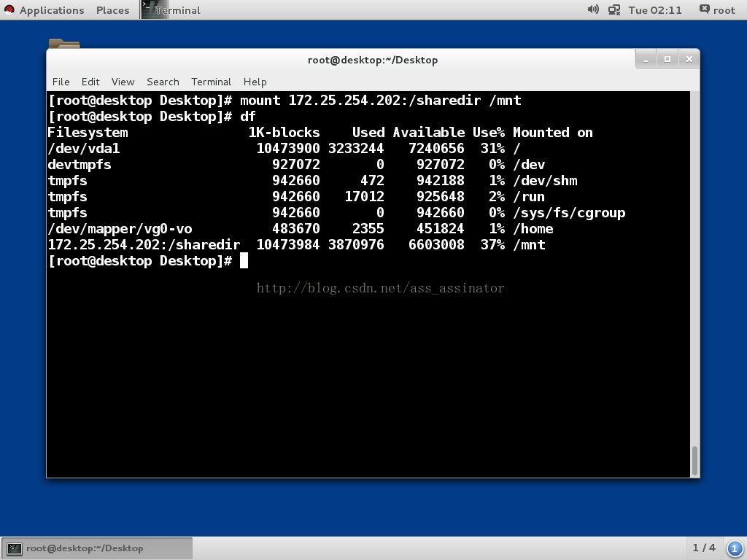Viewport: 747px width, 560px height.
Task: Click the red hat Applications logo icon
Action: [9, 9]
